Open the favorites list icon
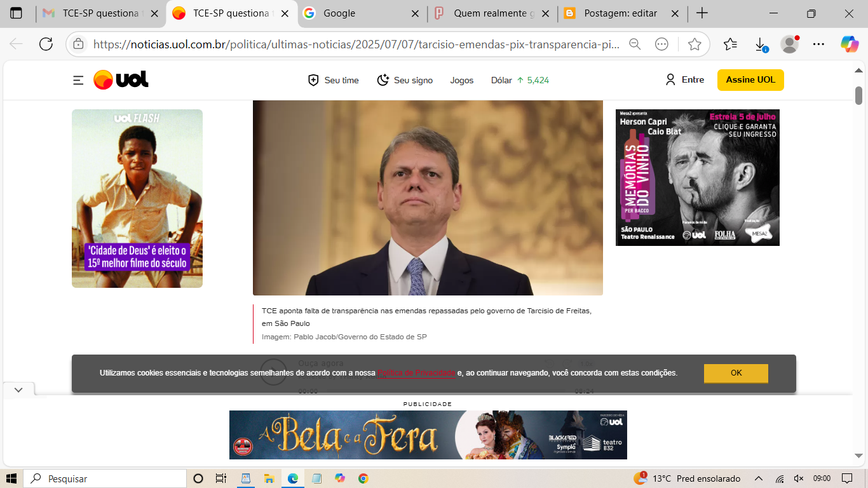Image resolution: width=868 pixels, height=488 pixels. [730, 44]
